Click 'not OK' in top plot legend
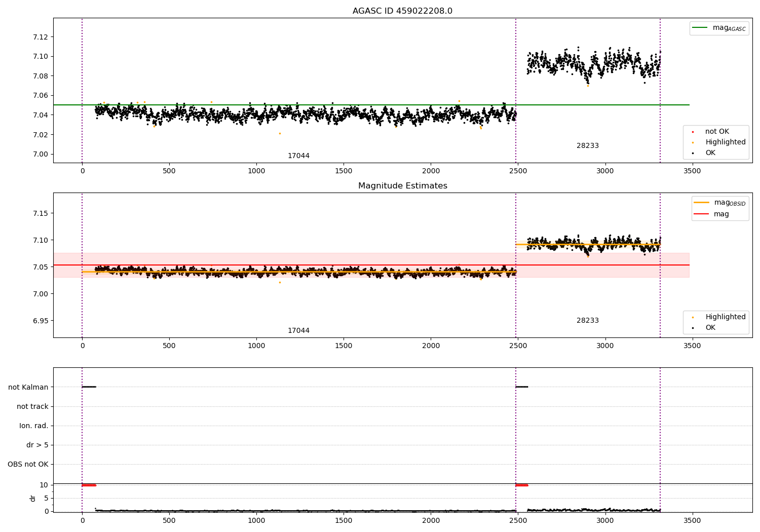 coord(716,132)
